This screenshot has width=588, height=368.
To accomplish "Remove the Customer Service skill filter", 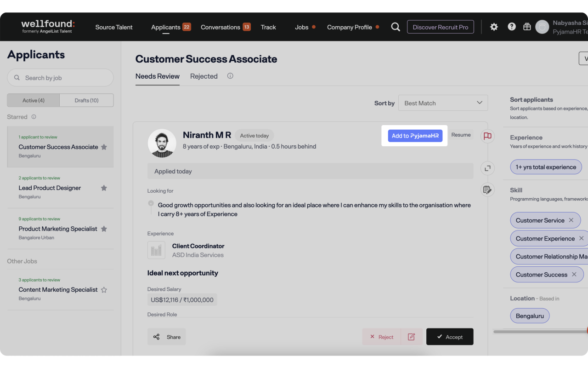I will (x=571, y=220).
